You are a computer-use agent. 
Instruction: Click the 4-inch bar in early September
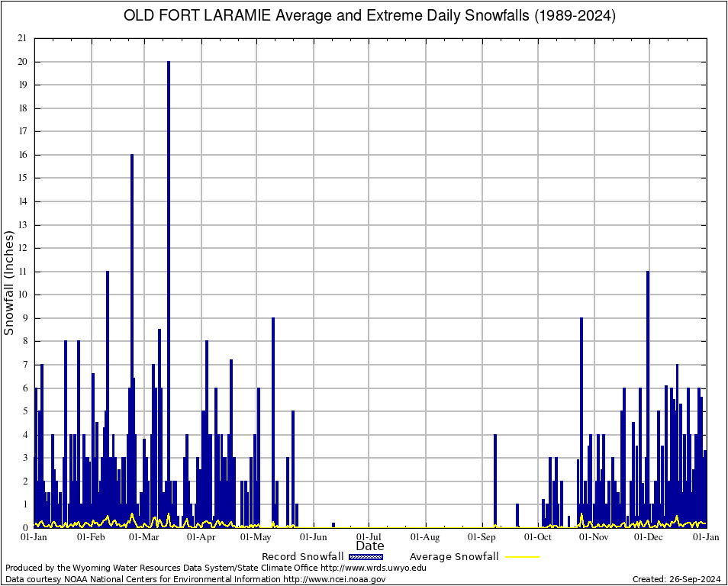(495, 481)
